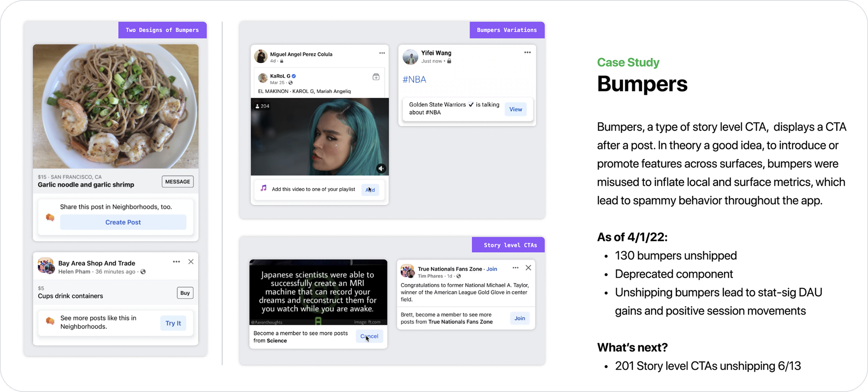The height and width of the screenshot is (392, 868).
Task: Close the Bay Area Shop And Trade post
Action: click(x=191, y=262)
